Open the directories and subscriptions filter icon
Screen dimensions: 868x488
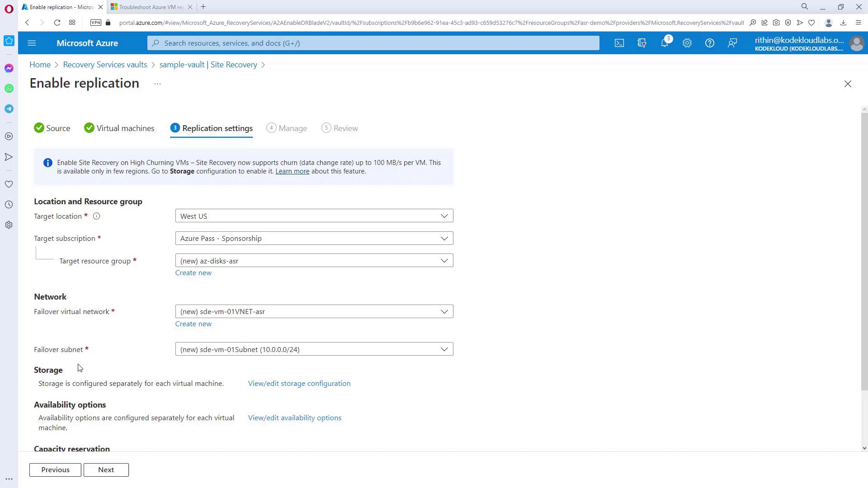pos(642,43)
